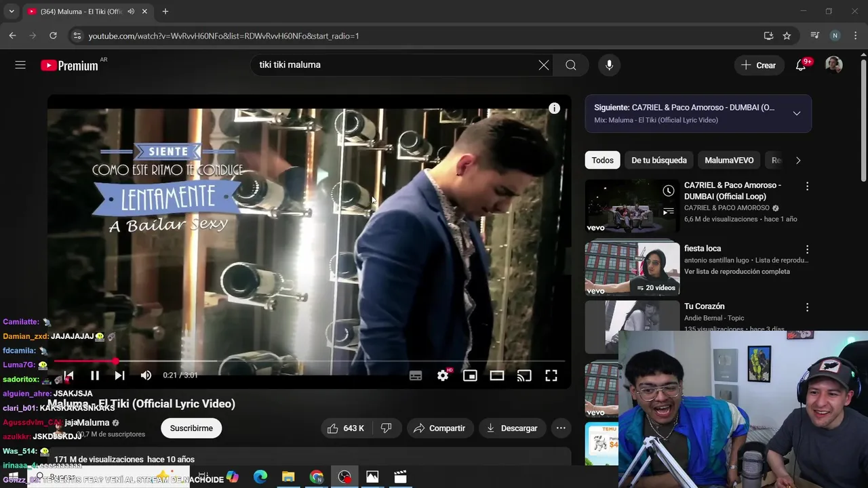Toggle theater mode view
The height and width of the screenshot is (488, 868).
(497, 375)
